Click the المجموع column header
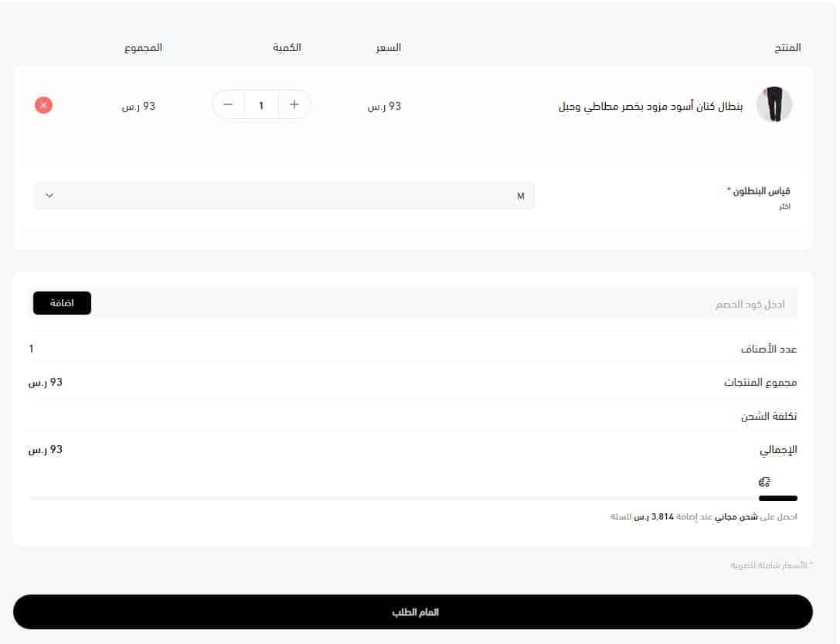 pos(143,48)
